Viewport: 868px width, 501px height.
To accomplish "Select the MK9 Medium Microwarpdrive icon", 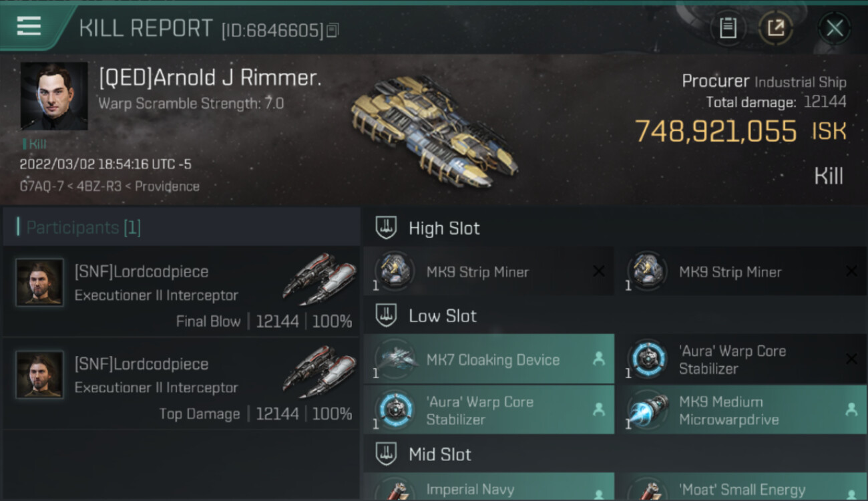I will click(x=647, y=411).
